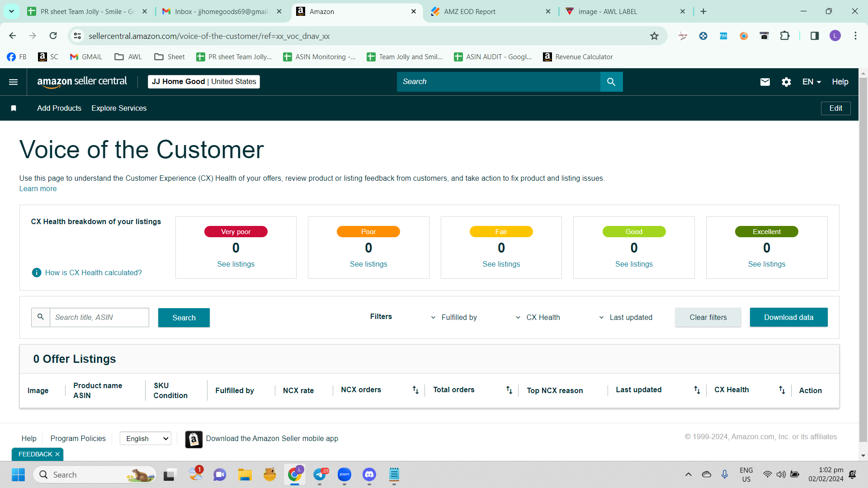The image size is (868, 488).
Task: Open the Chrome profile avatar
Action: pos(835,36)
